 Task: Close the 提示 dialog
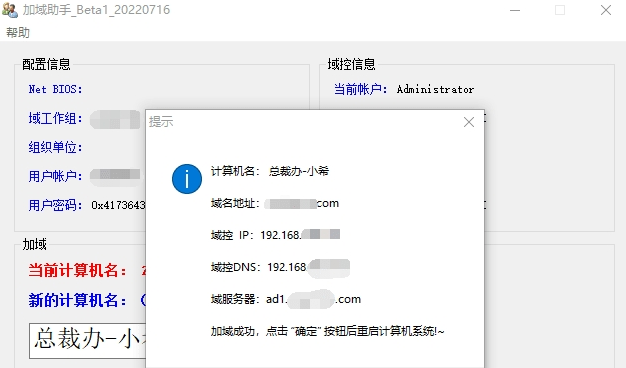tap(469, 122)
